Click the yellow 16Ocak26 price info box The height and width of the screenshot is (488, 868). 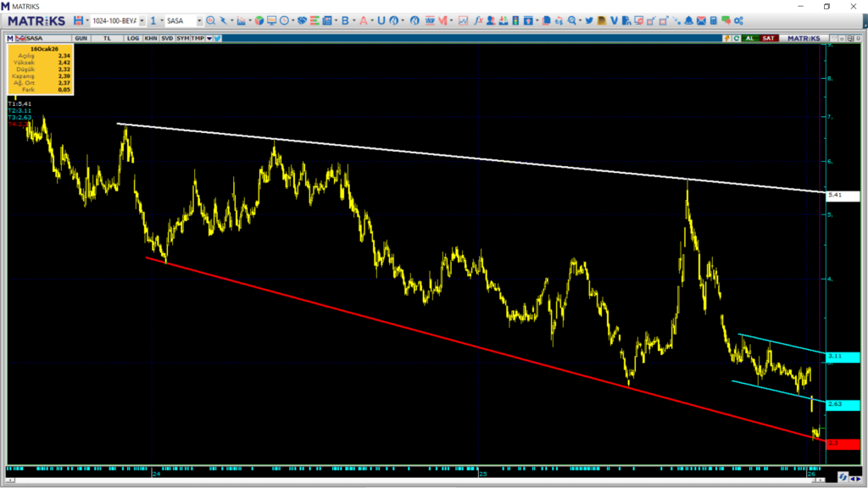pyautogui.click(x=40, y=69)
